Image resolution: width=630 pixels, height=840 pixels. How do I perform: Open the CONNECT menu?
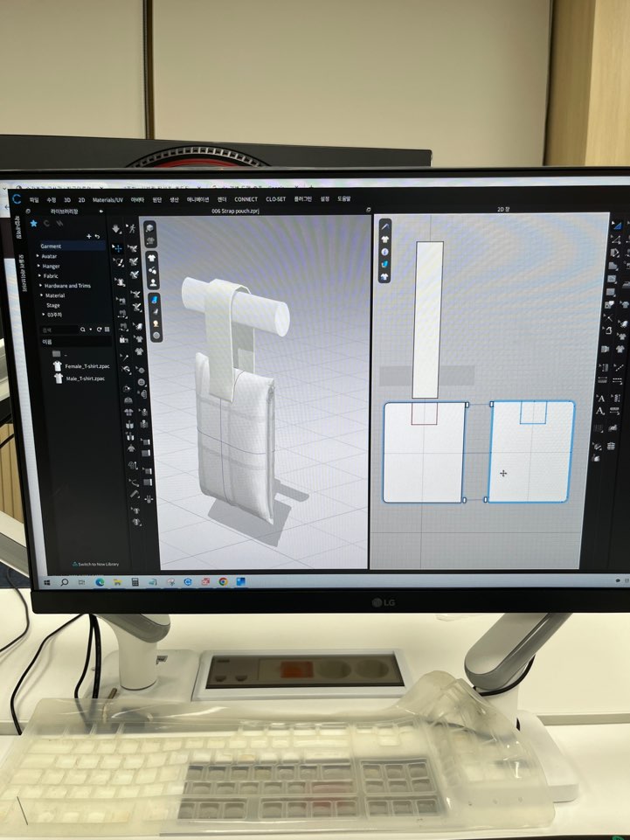click(246, 199)
